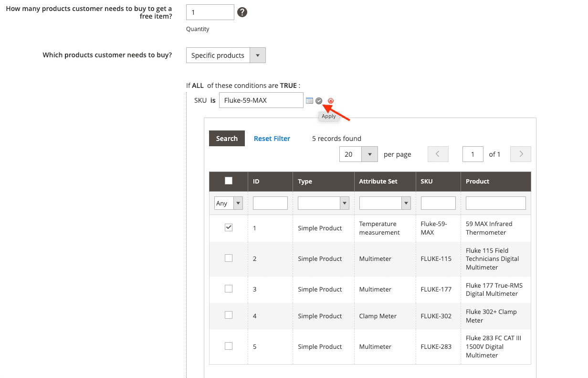
Task: Click the Product filter input
Action: click(496, 203)
